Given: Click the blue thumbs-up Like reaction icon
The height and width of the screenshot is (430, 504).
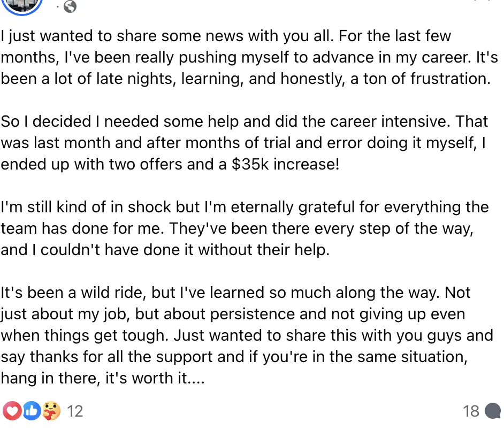Looking at the screenshot, I should coord(32,411).
